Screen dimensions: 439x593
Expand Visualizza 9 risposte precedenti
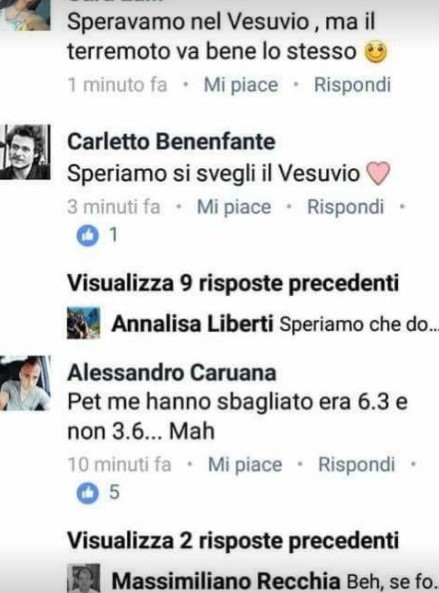pos(233,283)
